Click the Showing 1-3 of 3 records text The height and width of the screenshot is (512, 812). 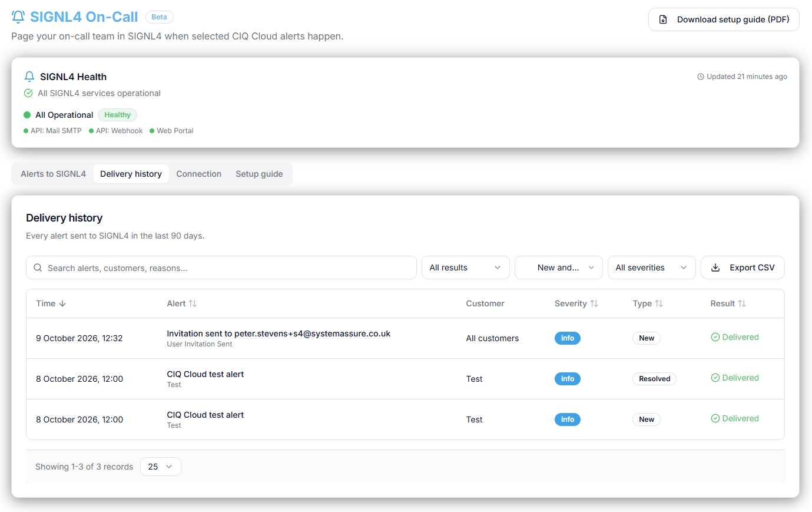tap(84, 467)
